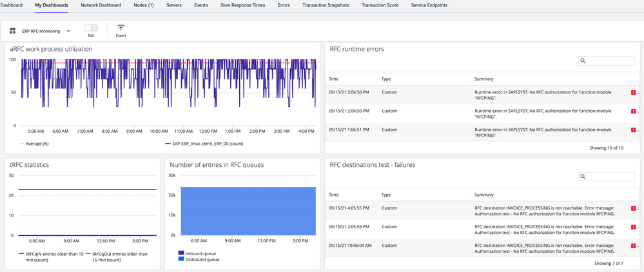Viewport: 644px width, 272px height.
Task: Sort runtime errors by Summary column
Action: 484,79
